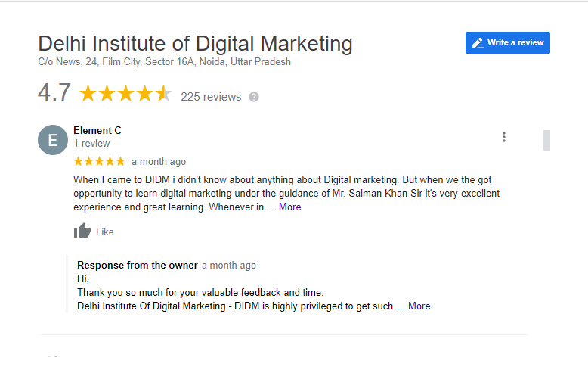The width and height of the screenshot is (588, 376).
Task: Click the reviews list scrollbar thumb
Action: pyautogui.click(x=546, y=141)
